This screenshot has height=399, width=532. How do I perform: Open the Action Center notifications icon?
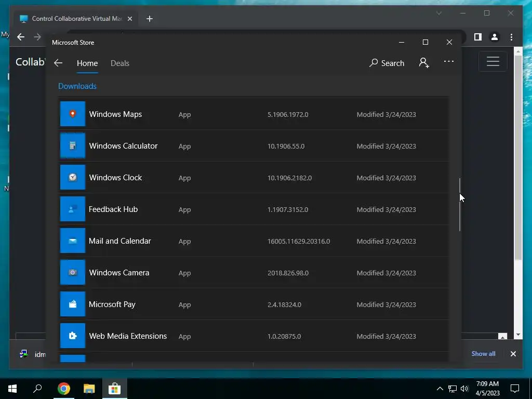pos(515,389)
